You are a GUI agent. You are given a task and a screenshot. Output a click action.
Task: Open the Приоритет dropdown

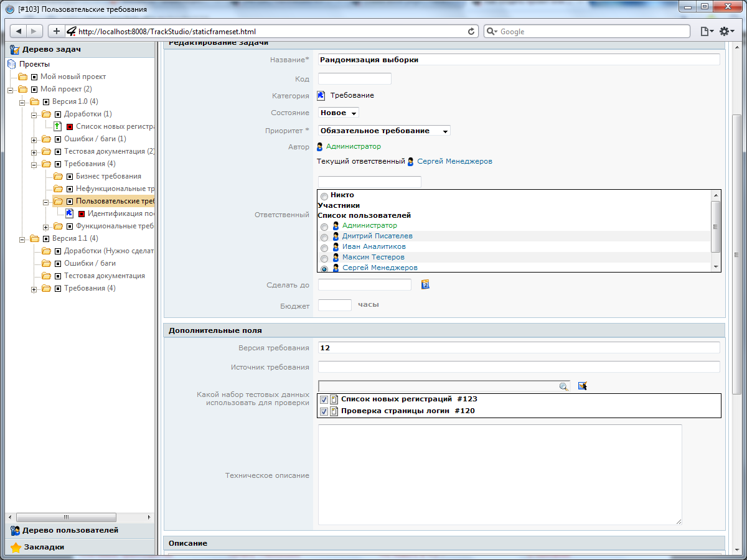pos(384,131)
